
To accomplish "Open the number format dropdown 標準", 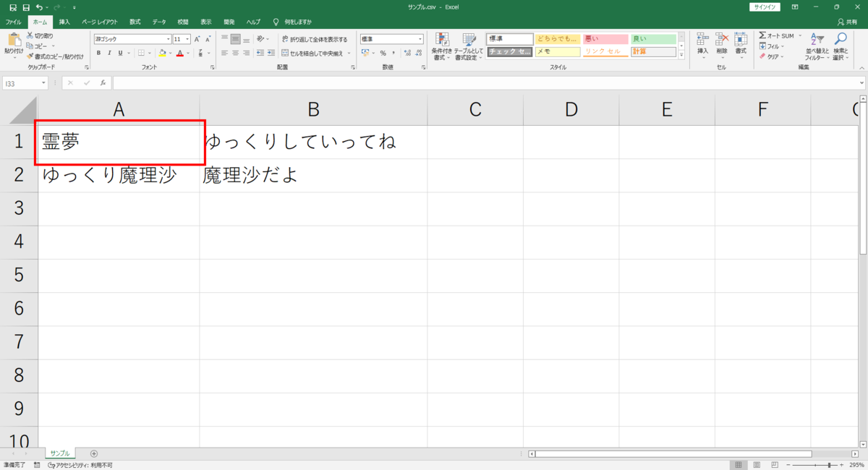I will click(x=420, y=39).
